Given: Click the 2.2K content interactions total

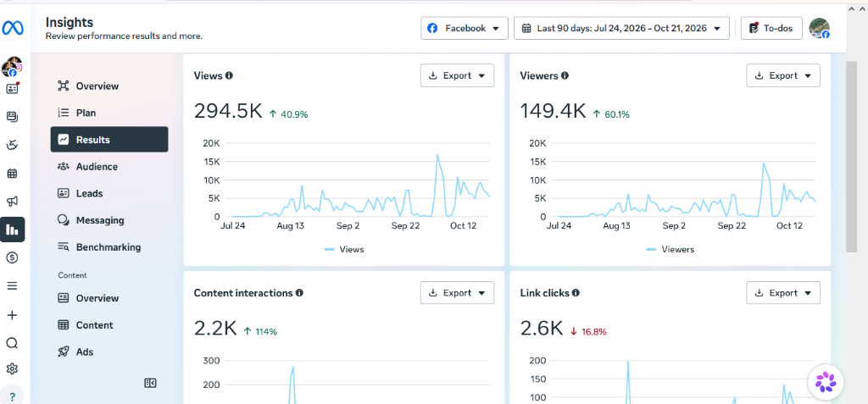Looking at the screenshot, I should 215,329.
